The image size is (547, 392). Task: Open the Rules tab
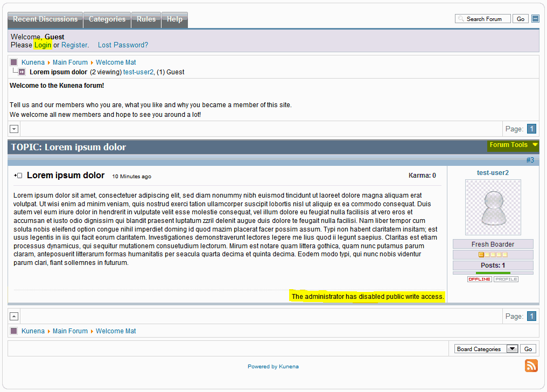146,19
